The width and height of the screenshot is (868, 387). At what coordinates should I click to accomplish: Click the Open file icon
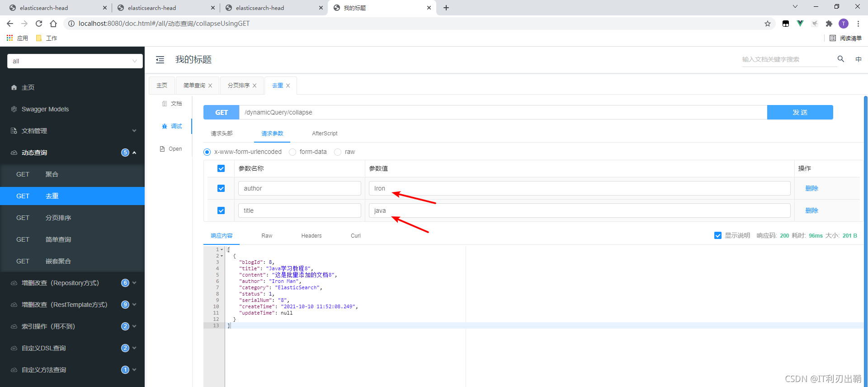pyautogui.click(x=162, y=149)
